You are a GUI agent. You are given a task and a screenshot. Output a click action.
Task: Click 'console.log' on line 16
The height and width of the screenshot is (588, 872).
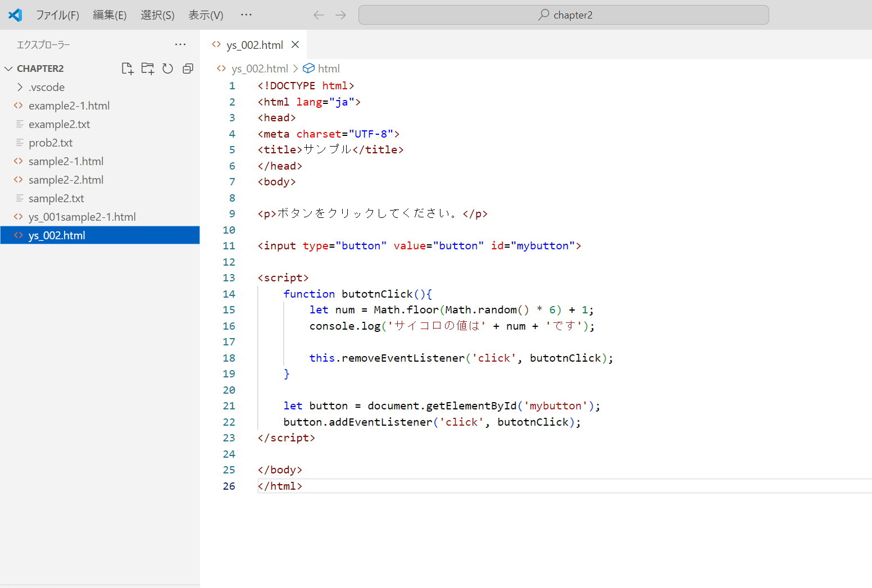coord(345,326)
